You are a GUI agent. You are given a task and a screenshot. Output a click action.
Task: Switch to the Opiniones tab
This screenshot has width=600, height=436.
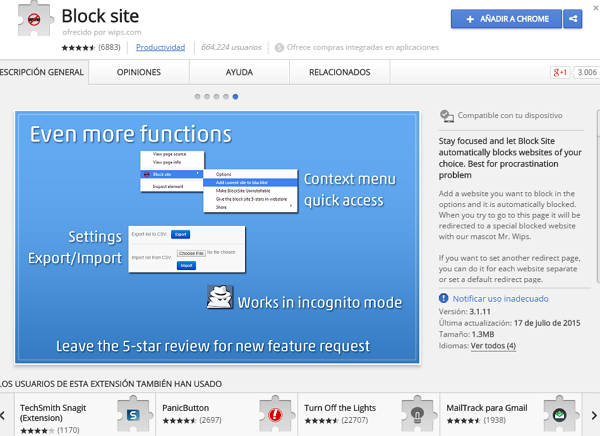pos(138,72)
